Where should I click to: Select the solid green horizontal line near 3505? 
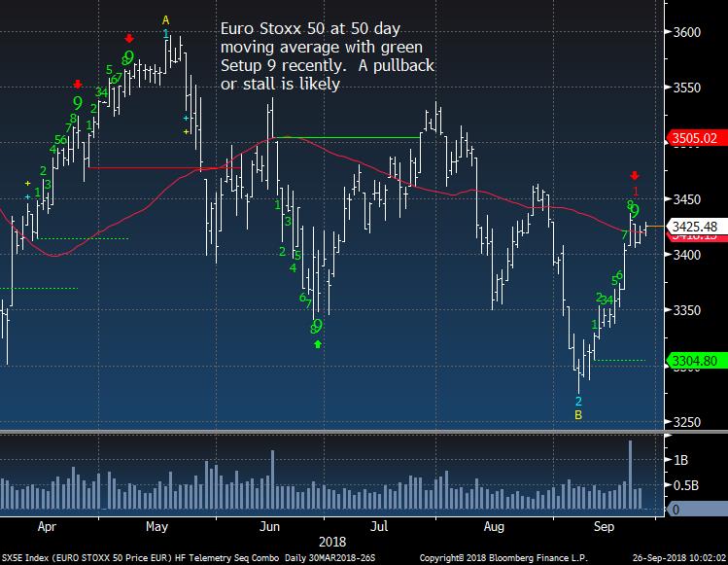[348, 137]
